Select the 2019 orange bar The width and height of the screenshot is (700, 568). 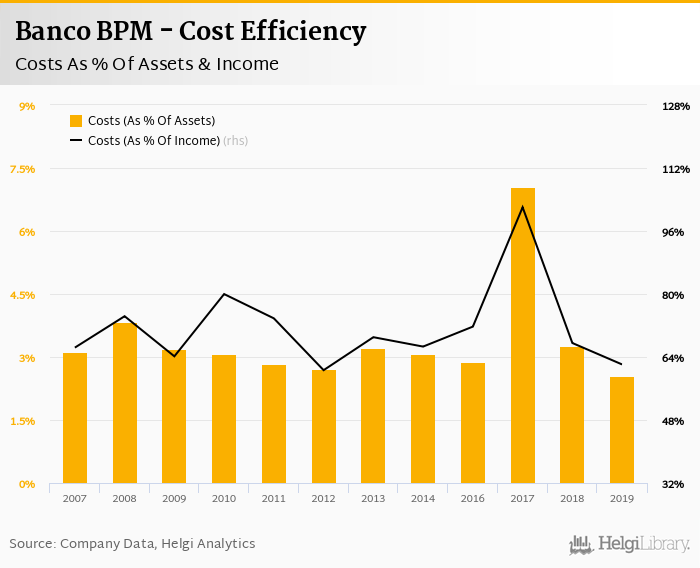622,430
